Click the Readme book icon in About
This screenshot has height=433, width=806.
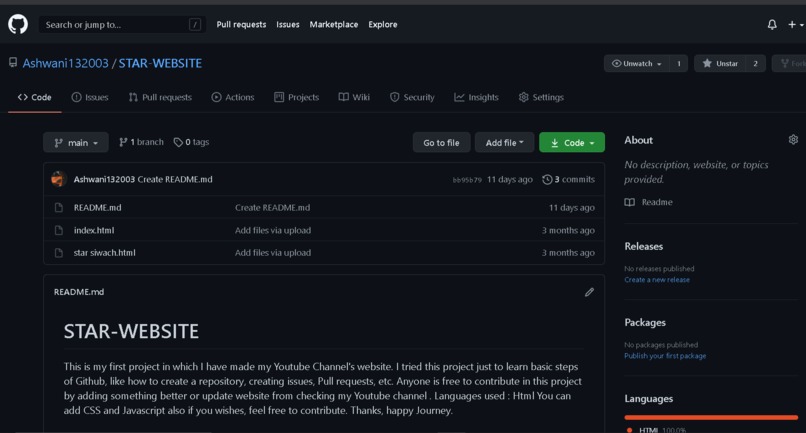[630, 202]
